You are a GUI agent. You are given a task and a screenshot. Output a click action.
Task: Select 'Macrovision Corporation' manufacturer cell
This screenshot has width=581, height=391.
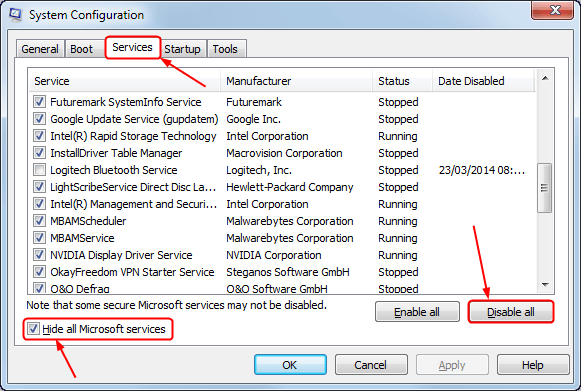(284, 153)
